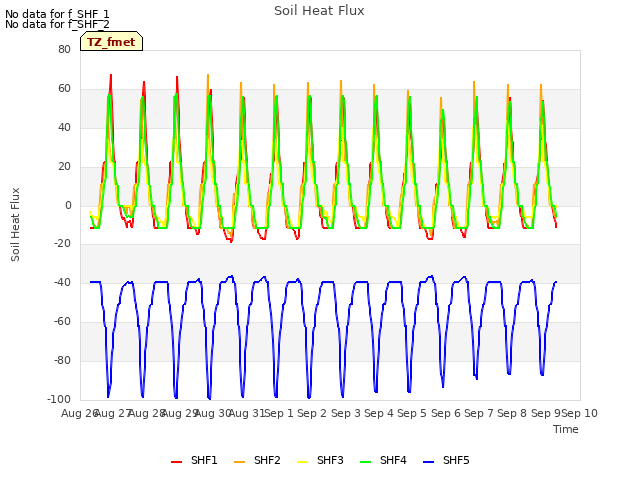Click the Sep 4 date tick label
640x480 pixels.
click(x=379, y=413)
